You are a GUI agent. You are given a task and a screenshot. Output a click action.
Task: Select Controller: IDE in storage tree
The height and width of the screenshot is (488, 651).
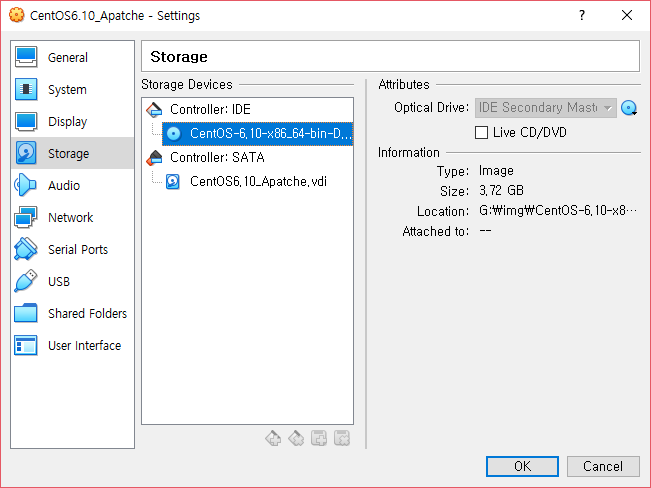tap(210, 109)
